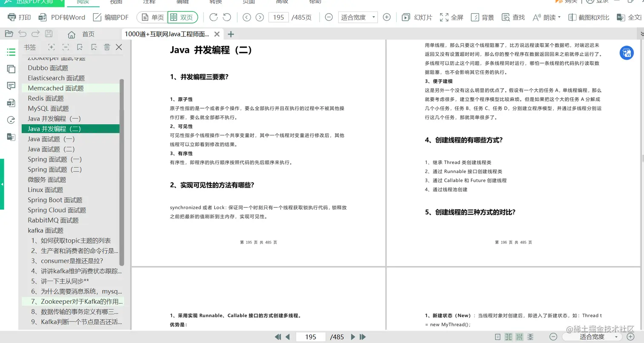Open the 页面 ribbon tab

(x=249, y=2)
